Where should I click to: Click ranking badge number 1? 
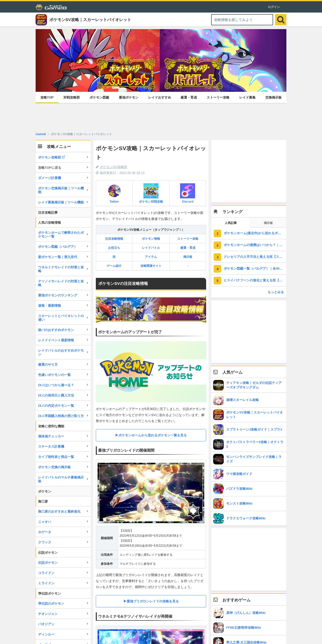tap(217, 233)
